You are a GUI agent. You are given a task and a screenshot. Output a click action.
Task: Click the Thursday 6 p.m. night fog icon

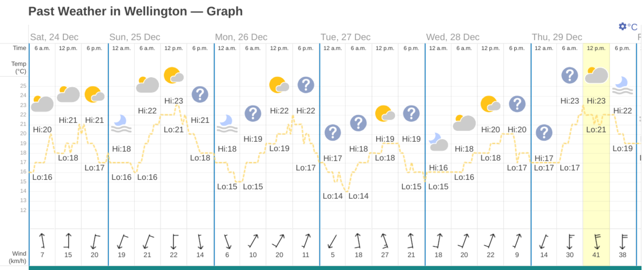point(623,85)
